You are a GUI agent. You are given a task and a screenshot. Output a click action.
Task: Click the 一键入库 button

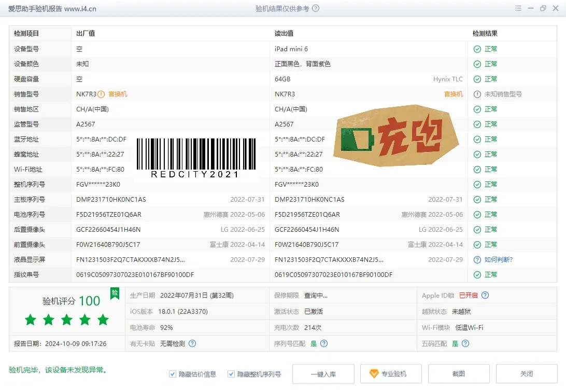coord(323,373)
